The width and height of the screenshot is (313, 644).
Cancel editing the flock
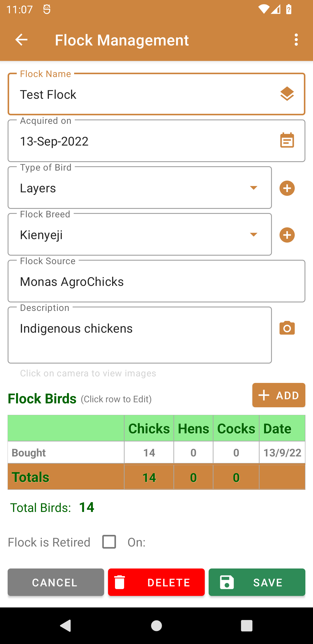56,582
